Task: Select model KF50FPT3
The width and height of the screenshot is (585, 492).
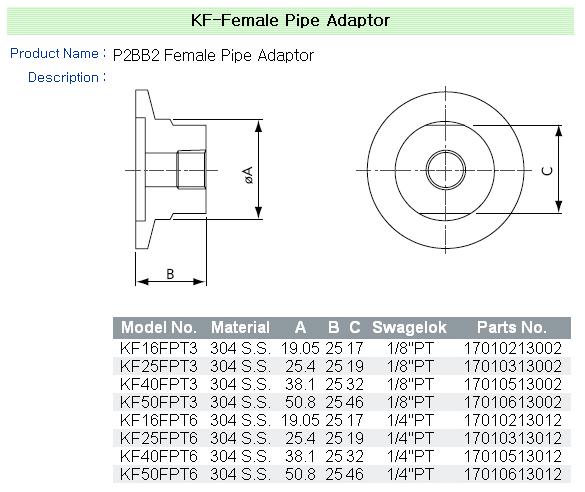Action: (x=159, y=402)
